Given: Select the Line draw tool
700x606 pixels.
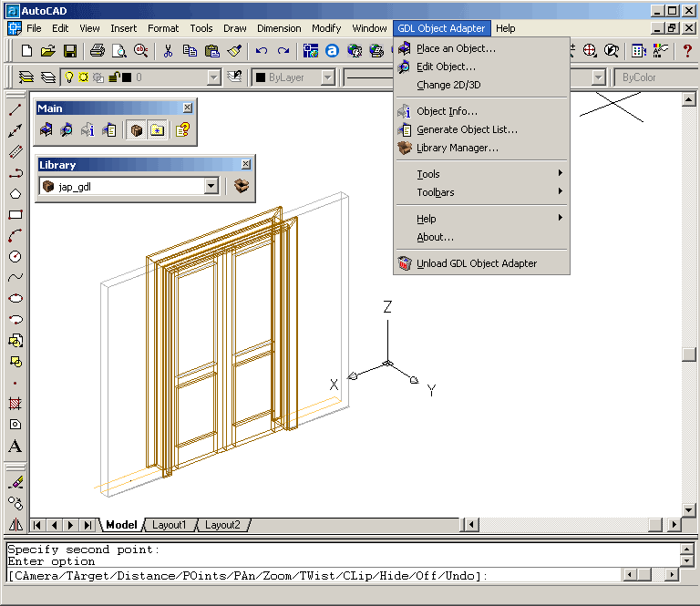Looking at the screenshot, I should [15, 109].
